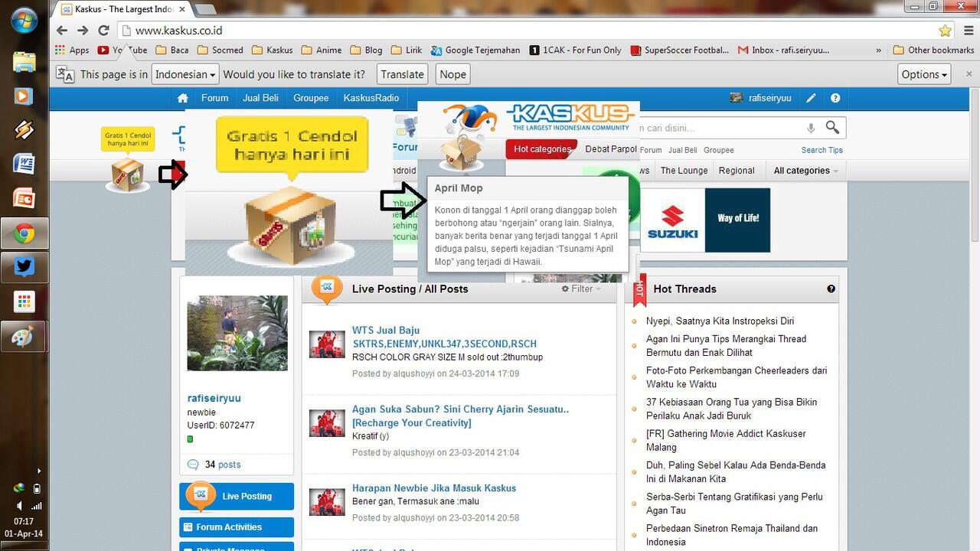Open the Anime bookmarks folder

(322, 50)
